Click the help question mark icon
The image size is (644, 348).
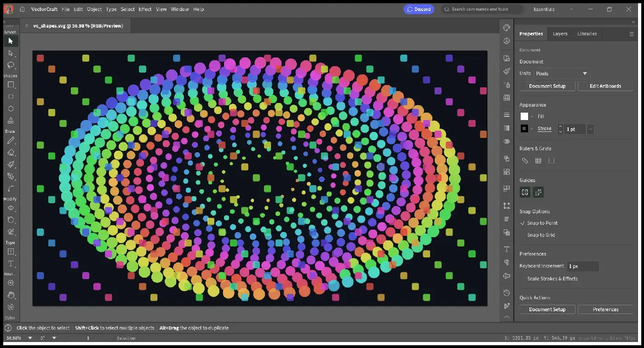click(8, 328)
